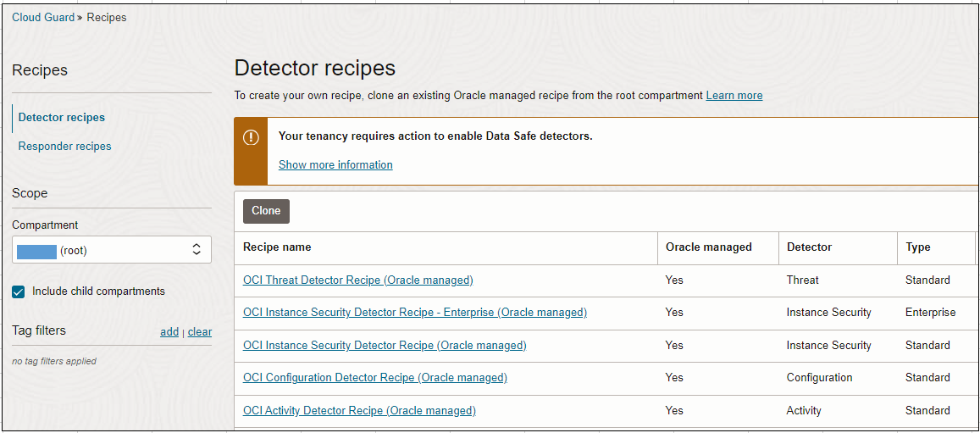Toggle Include child compartments checkbox
Viewport: 980px width, 433px height.
[x=19, y=291]
